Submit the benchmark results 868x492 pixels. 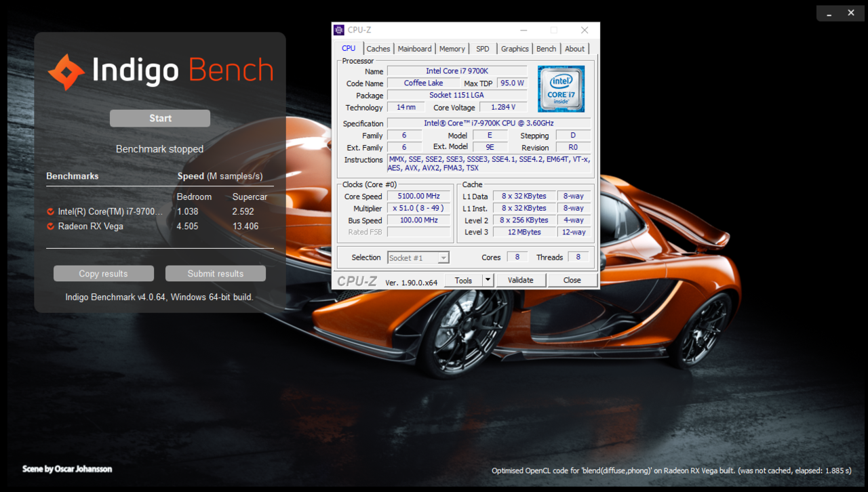(216, 274)
